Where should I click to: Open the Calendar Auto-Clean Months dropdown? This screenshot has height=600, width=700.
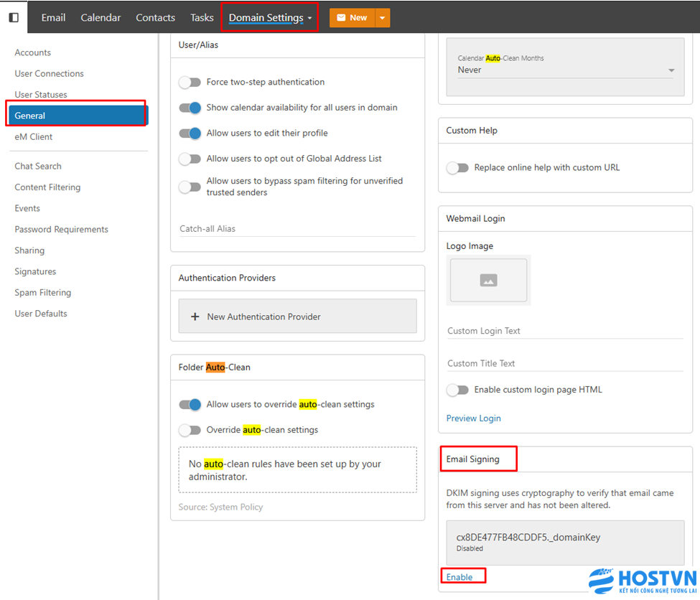566,70
